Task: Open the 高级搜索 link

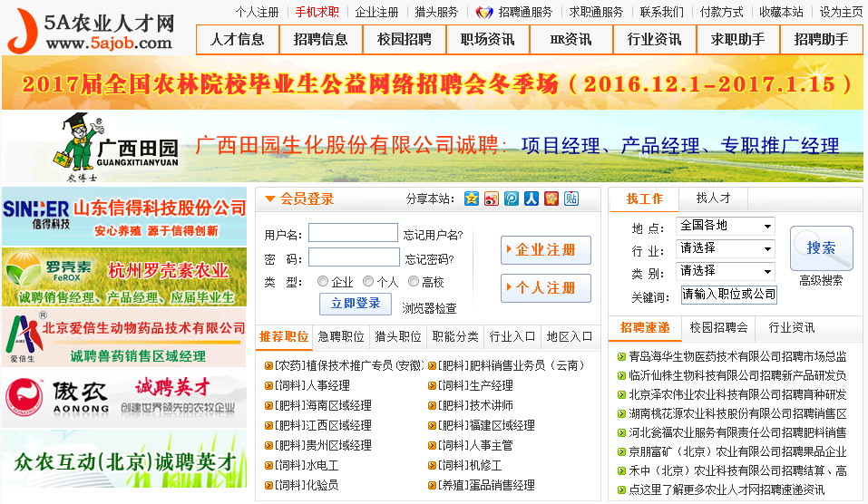Action: click(x=821, y=280)
